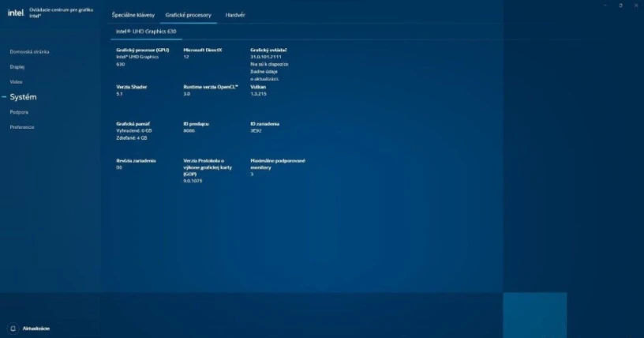Screen dimensions: 644x338
Task: Open the Domovská stránka sidebar page
Action: [x=29, y=52]
